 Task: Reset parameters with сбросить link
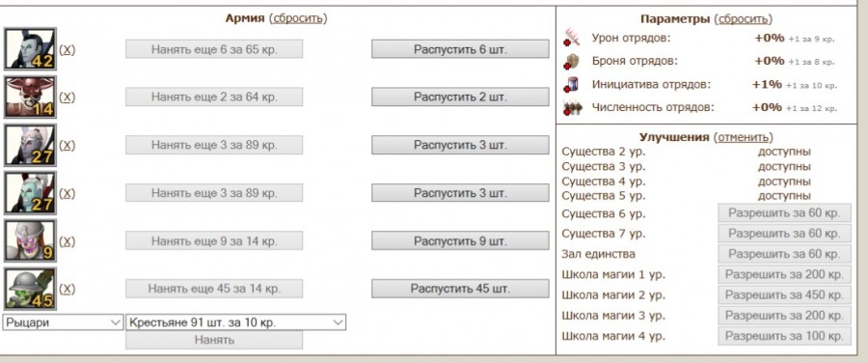pos(744,19)
